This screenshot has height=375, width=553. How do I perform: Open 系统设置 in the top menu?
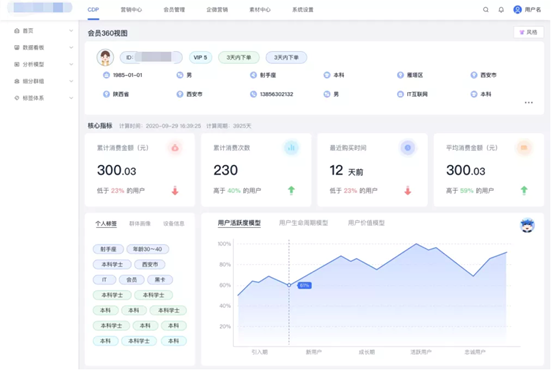[303, 10]
